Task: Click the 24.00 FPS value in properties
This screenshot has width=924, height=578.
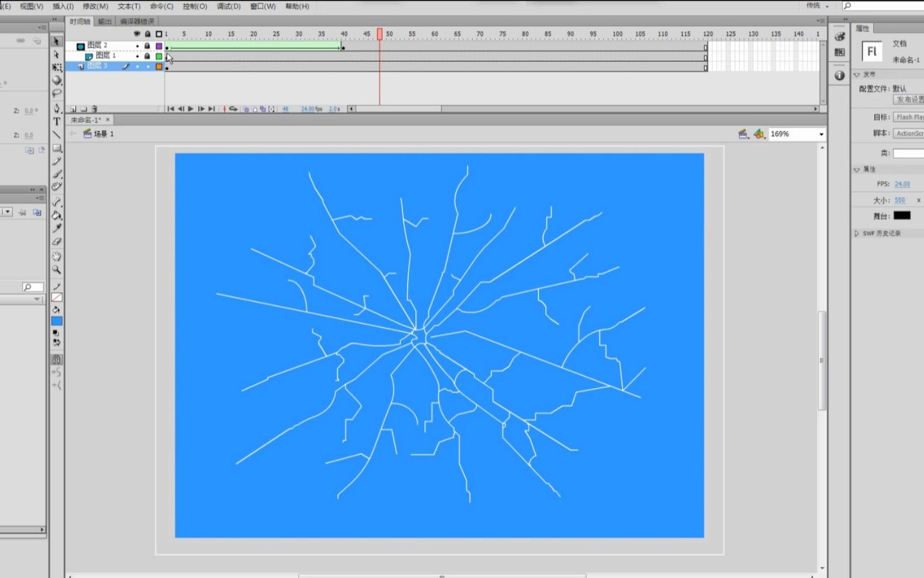Action: point(902,184)
